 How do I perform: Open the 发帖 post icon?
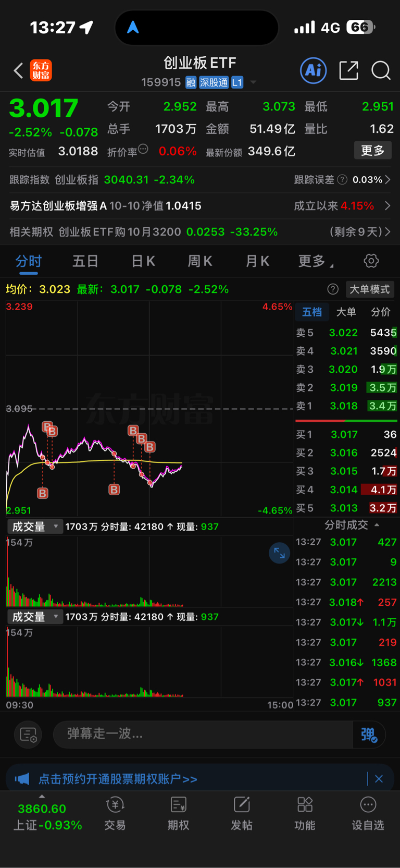pos(242,805)
